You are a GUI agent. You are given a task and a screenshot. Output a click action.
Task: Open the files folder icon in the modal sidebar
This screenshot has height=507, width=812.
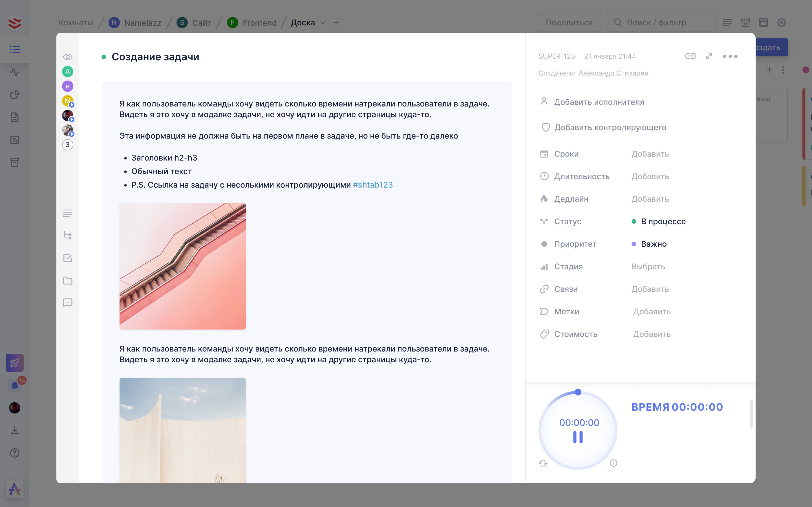(67, 280)
